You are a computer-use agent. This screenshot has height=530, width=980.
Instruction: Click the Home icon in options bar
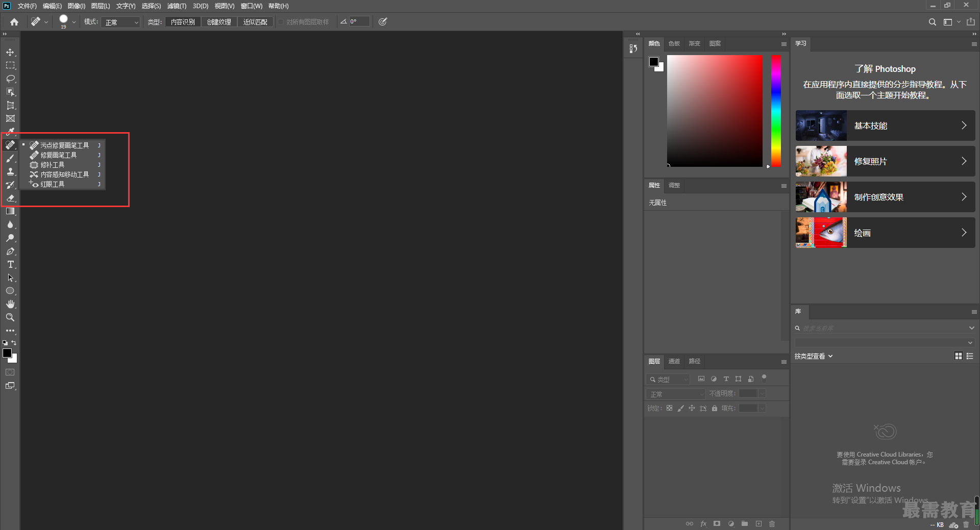pos(14,22)
